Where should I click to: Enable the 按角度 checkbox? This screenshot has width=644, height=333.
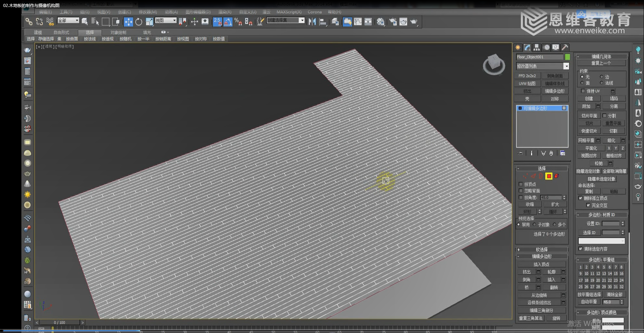(x=521, y=198)
